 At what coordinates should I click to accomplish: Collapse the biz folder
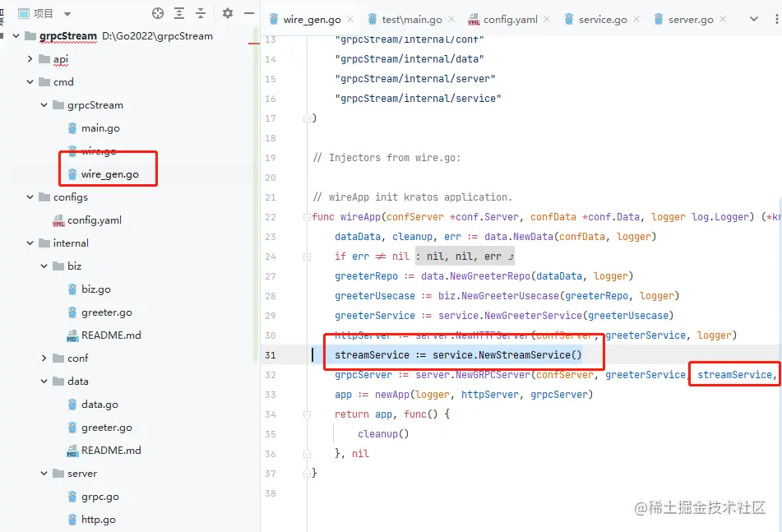(x=44, y=266)
